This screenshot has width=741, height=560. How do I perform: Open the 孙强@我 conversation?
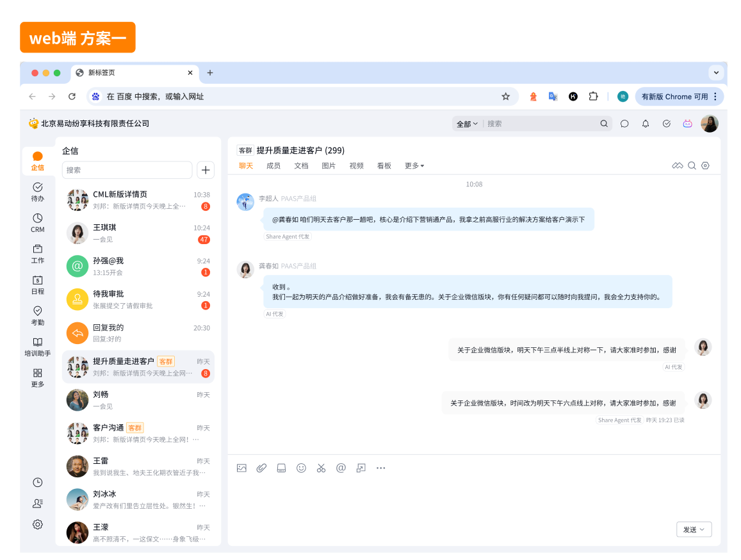138,267
